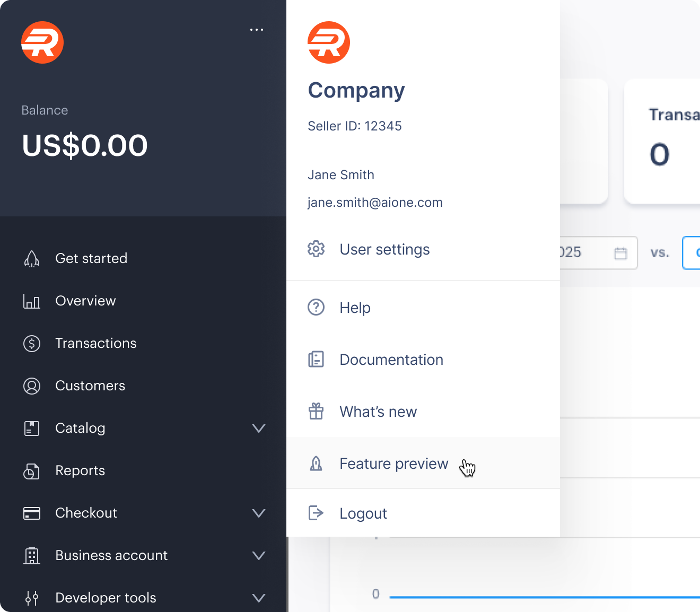This screenshot has width=700, height=612.
Task: Expand the Developer tools chevron
Action: click(x=259, y=598)
